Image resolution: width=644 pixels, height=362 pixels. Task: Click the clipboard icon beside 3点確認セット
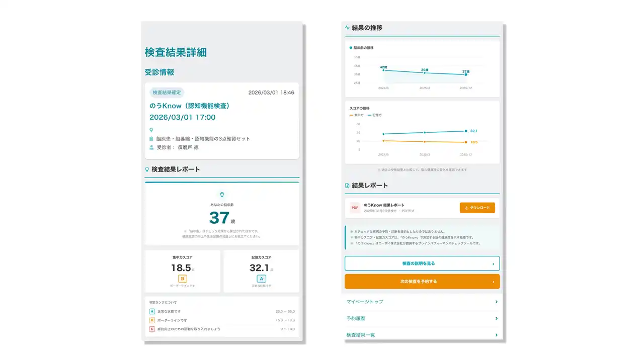tap(151, 139)
